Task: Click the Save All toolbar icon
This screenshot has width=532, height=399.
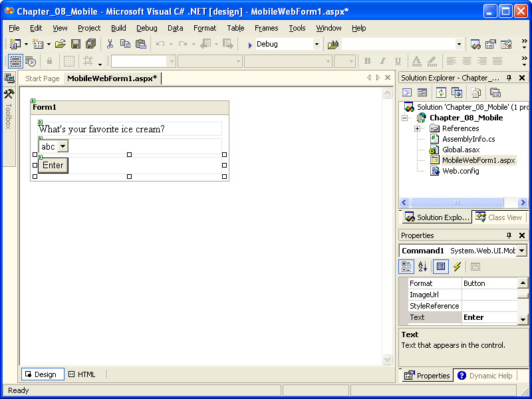Action: pos(90,44)
